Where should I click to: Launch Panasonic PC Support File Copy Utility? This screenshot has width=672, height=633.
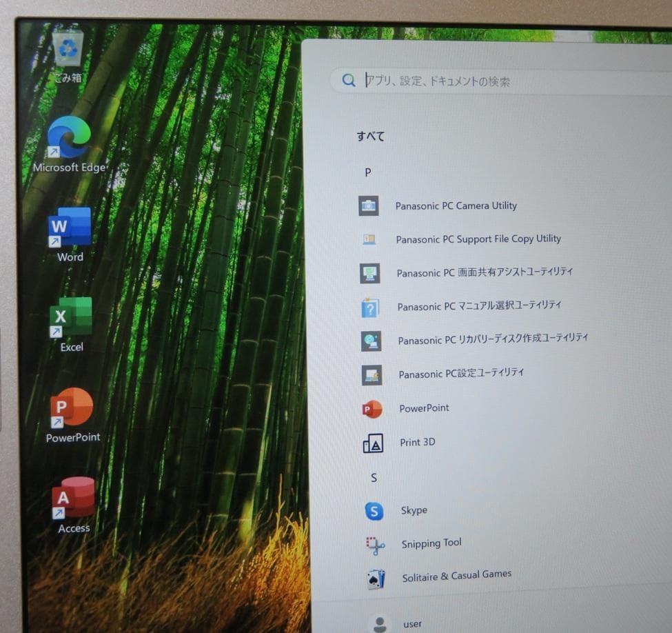pyautogui.click(x=478, y=239)
